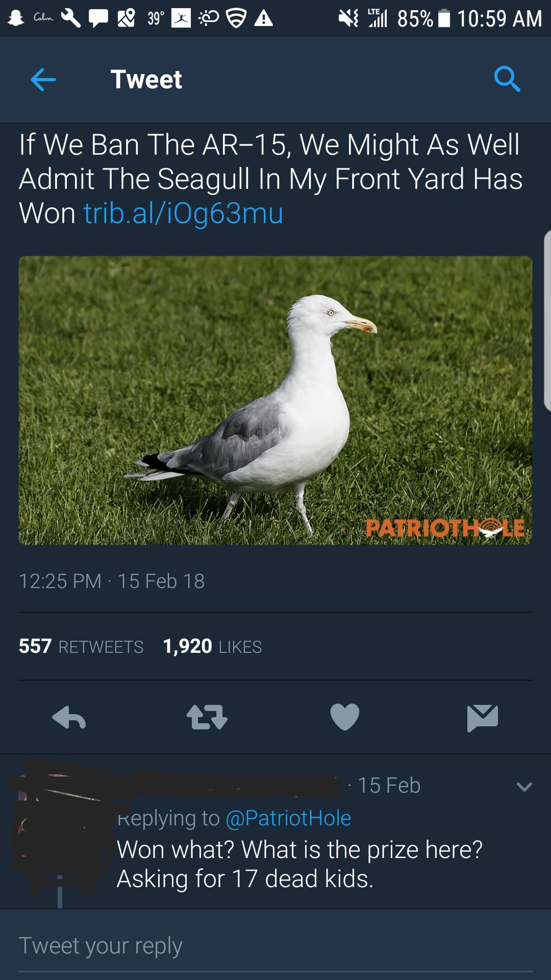The width and height of the screenshot is (551, 980).
Task: Like the tweet with the heart icon
Action: 345,717
